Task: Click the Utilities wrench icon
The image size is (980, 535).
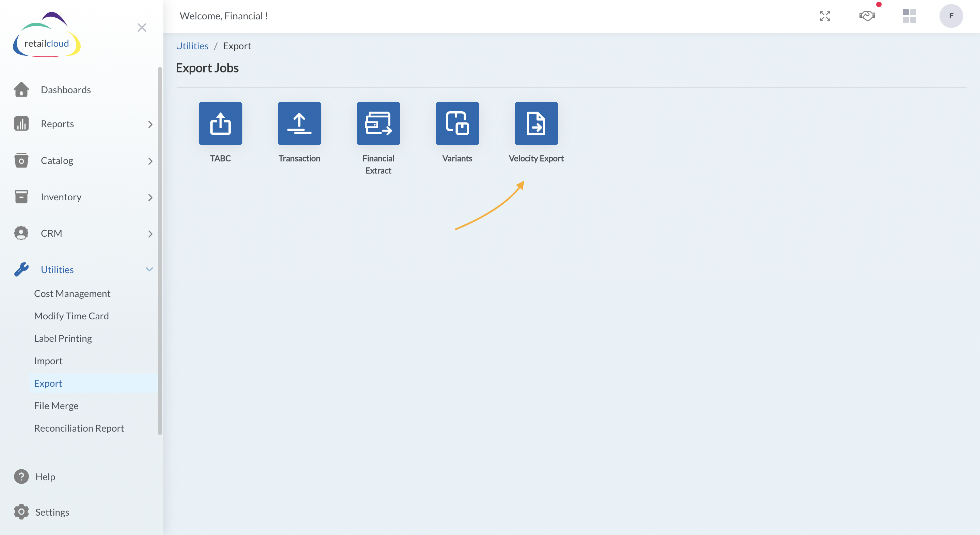Action: [21, 269]
